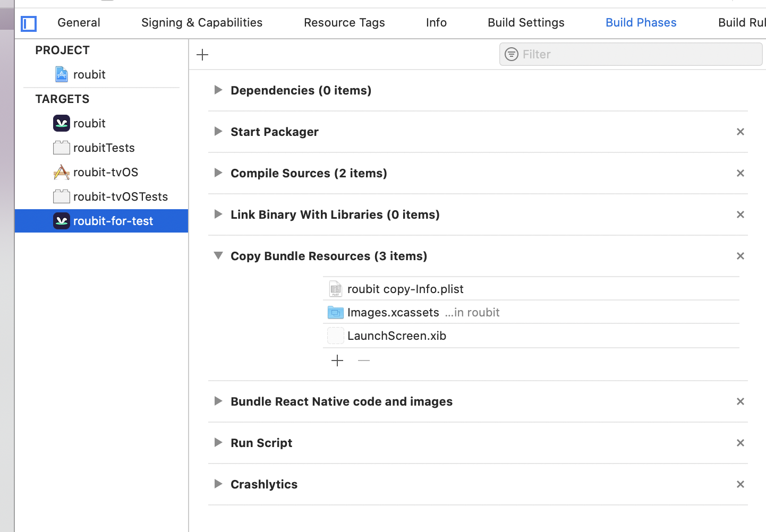766x532 pixels.
Task: Select the roubit-tvOS target label
Action: [106, 172]
